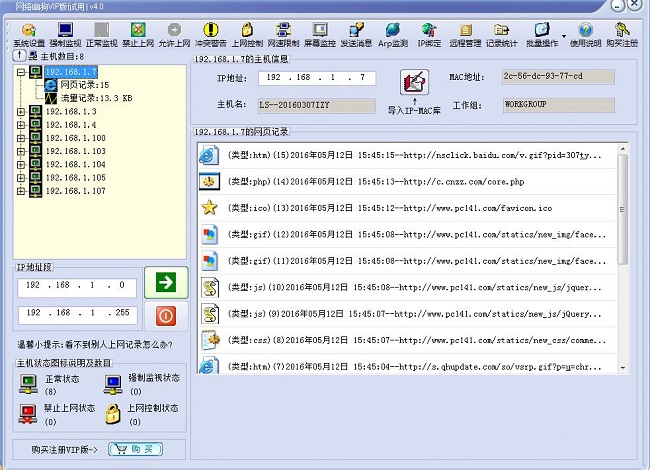Click the web records scrollbar thumb
Viewport: 650px width, 470px height.
[x=622, y=209]
